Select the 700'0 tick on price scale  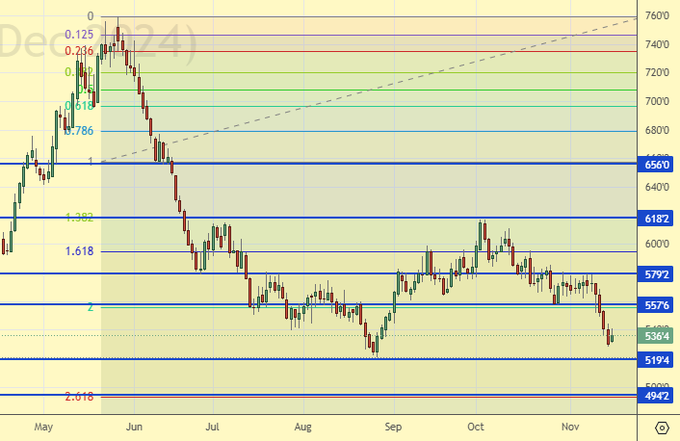coord(657,102)
